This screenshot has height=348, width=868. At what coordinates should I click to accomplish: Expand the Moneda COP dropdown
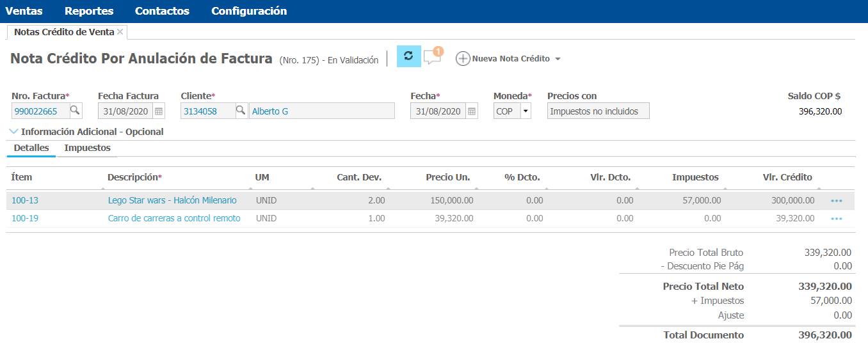[526, 111]
